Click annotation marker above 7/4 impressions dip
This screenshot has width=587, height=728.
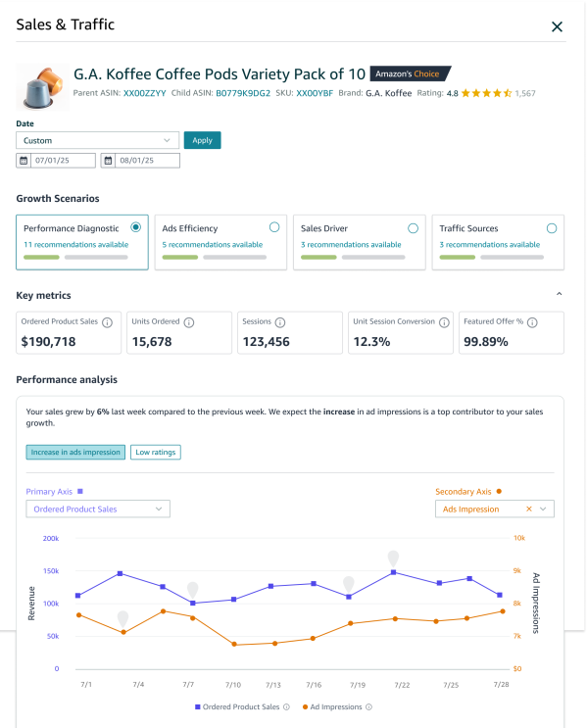(123, 618)
